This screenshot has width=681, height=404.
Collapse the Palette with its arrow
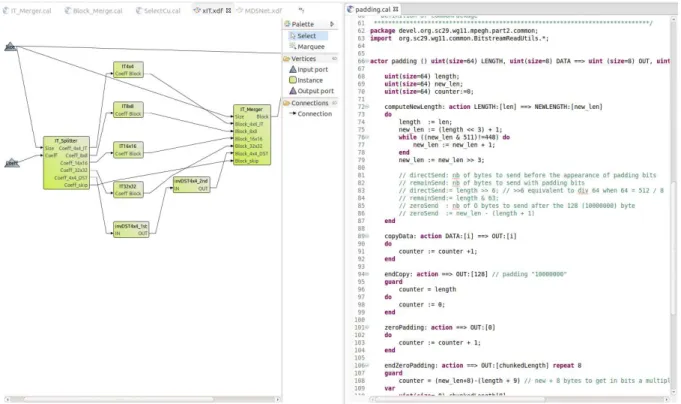332,24
